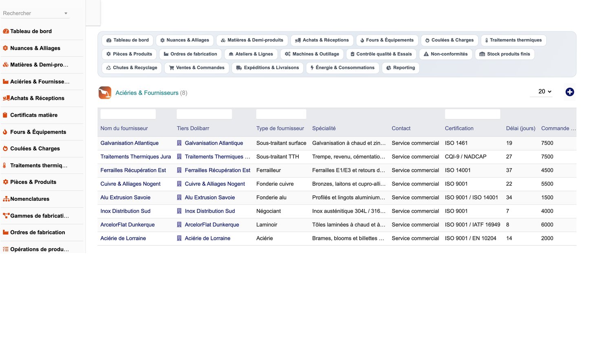Click building icon beside Galvanisation Atlantique tiers
589x364 pixels.
[179, 143]
